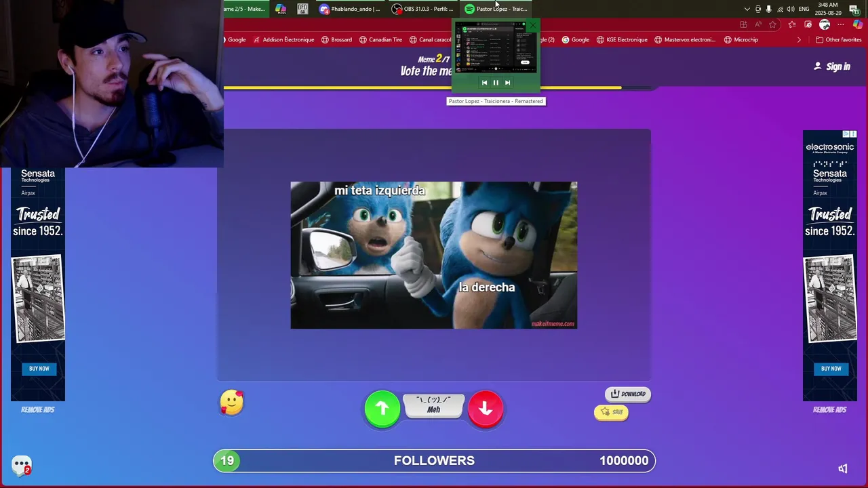Open Other favorites folder
The width and height of the screenshot is (868, 488).
pyautogui.click(x=838, y=39)
